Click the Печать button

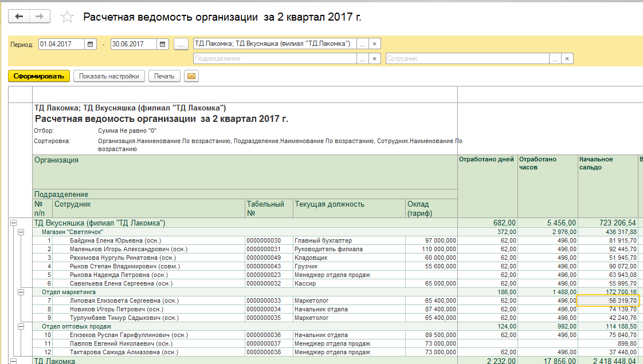pyautogui.click(x=164, y=76)
